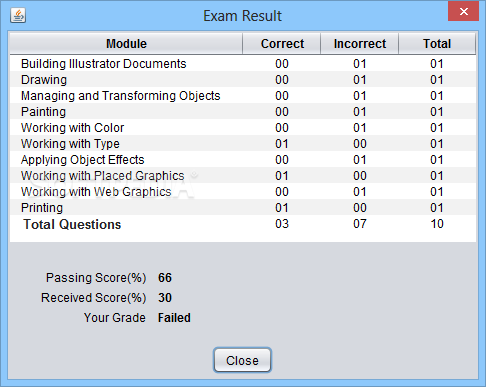
Task: Click the Exam Result window title
Action: 243,16
